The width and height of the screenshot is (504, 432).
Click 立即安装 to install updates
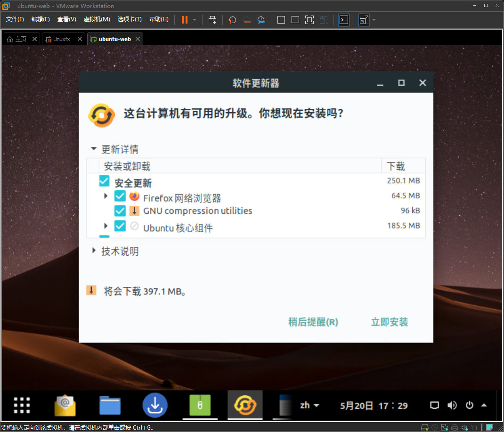(389, 322)
